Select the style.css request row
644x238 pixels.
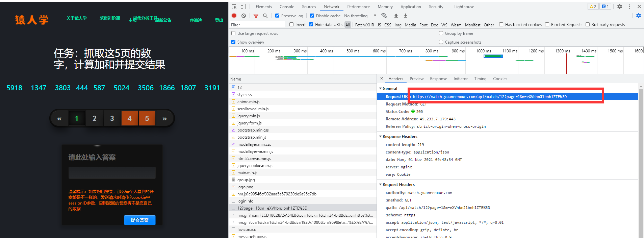(x=303, y=95)
